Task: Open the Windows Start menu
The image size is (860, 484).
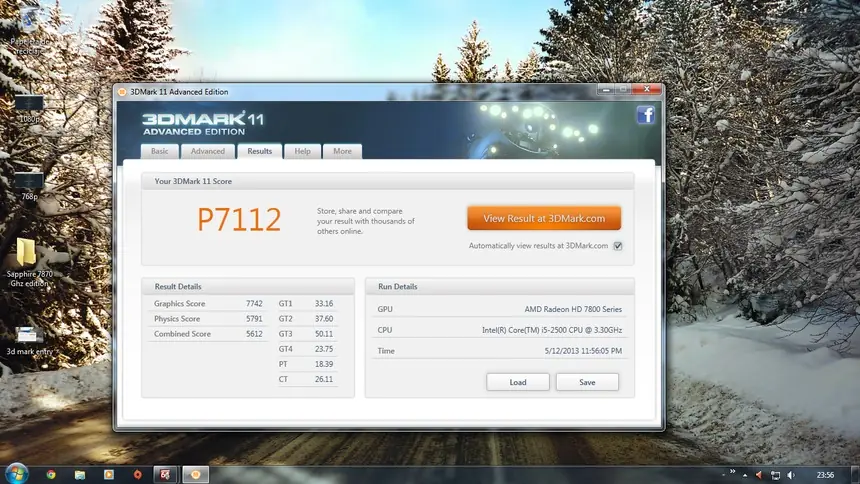Action: (x=16, y=474)
